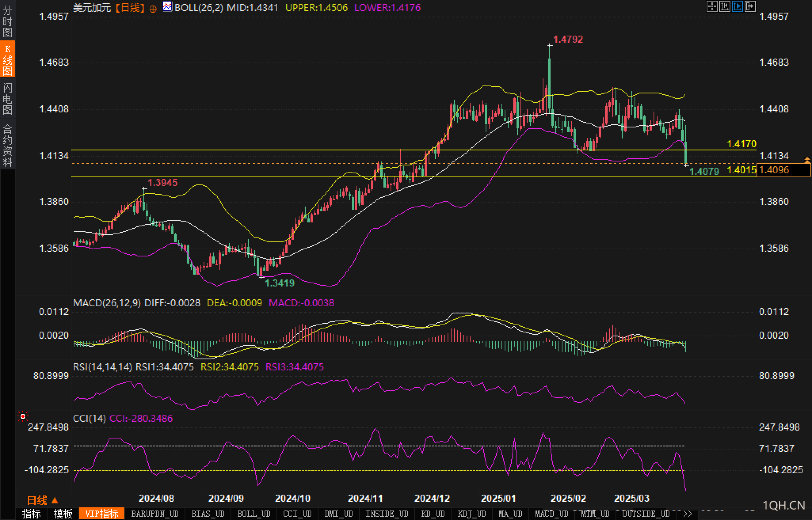The height and width of the screenshot is (520, 812).
Task: Click the panel expand arrow icon
Action: (750, 6)
